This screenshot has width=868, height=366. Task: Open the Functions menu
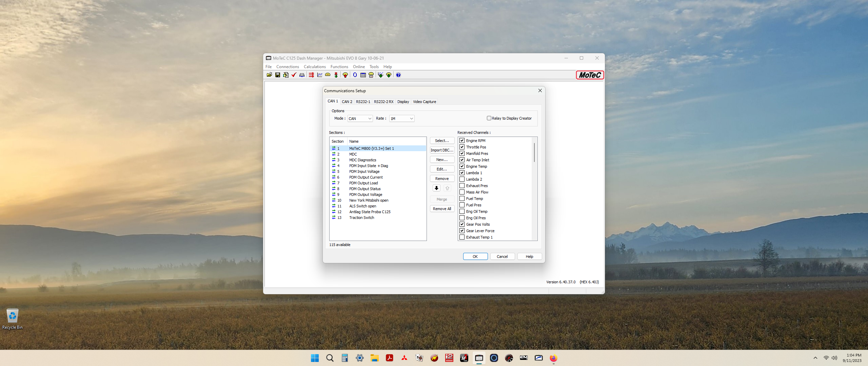tap(339, 67)
